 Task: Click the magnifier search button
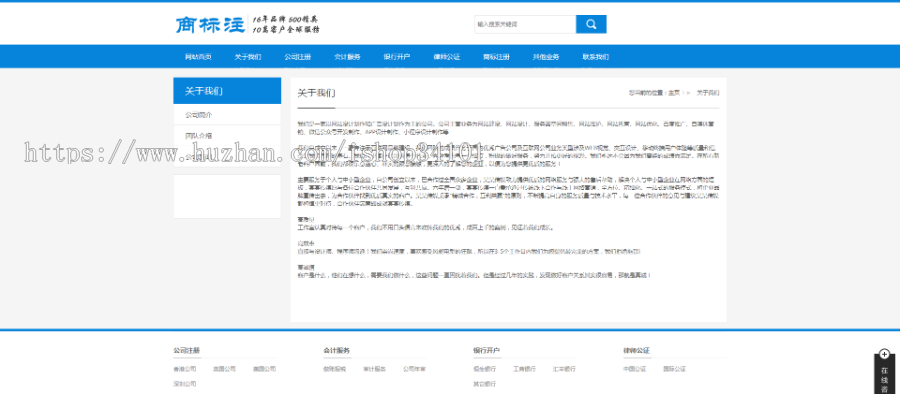point(591,24)
